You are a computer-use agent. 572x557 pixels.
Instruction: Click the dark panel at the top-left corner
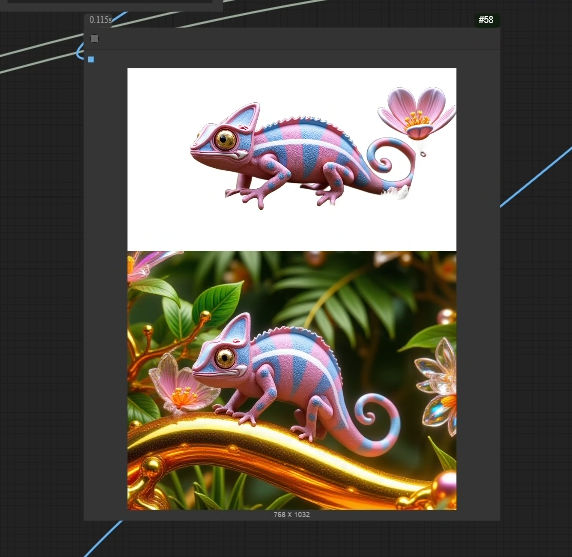[x=111, y=5]
